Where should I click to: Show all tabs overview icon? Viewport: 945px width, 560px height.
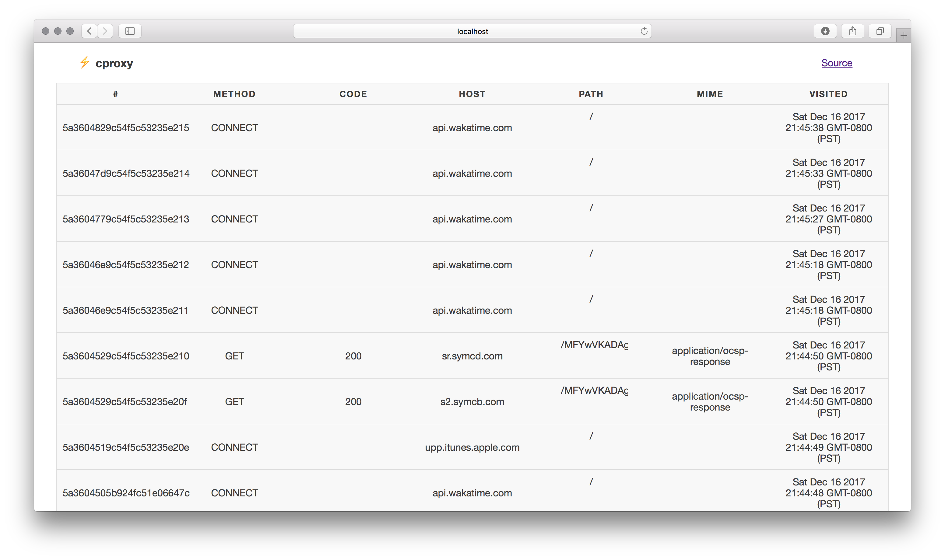pyautogui.click(x=880, y=31)
